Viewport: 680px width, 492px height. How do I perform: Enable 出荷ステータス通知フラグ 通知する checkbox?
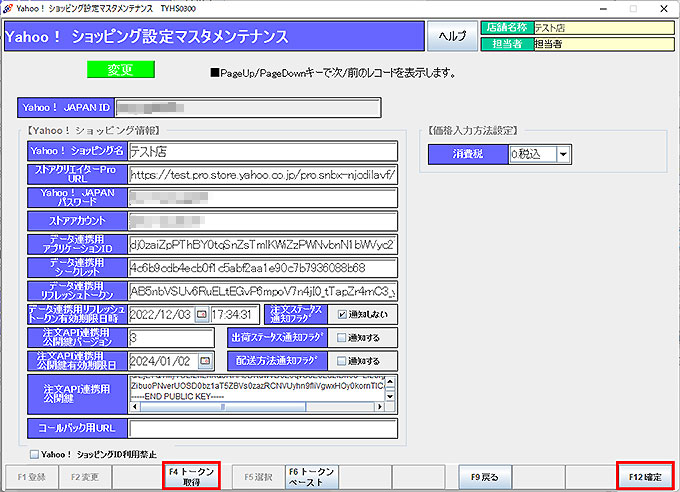(342, 338)
